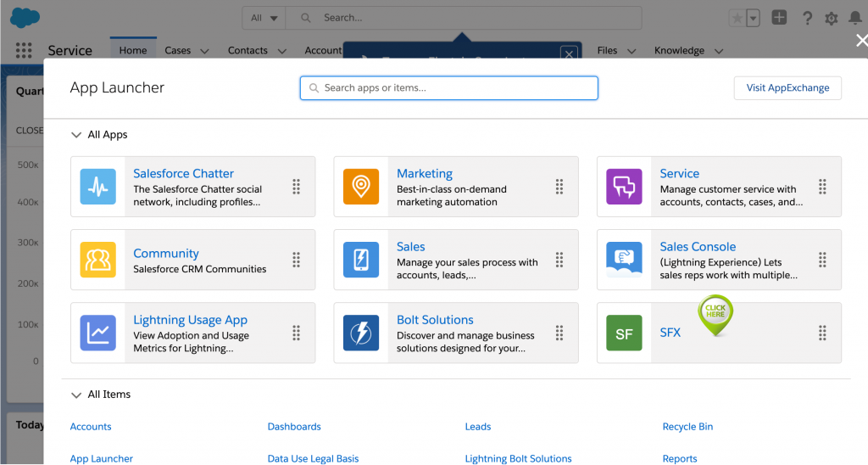This screenshot has height=465, width=868.
Task: Open the favorites list dropdown arrow
Action: 753,19
